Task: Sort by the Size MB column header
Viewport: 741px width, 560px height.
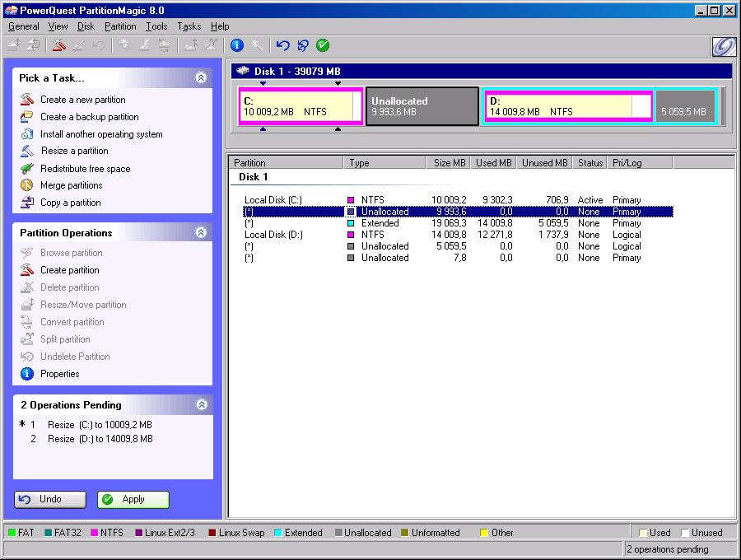Action: pyautogui.click(x=448, y=162)
